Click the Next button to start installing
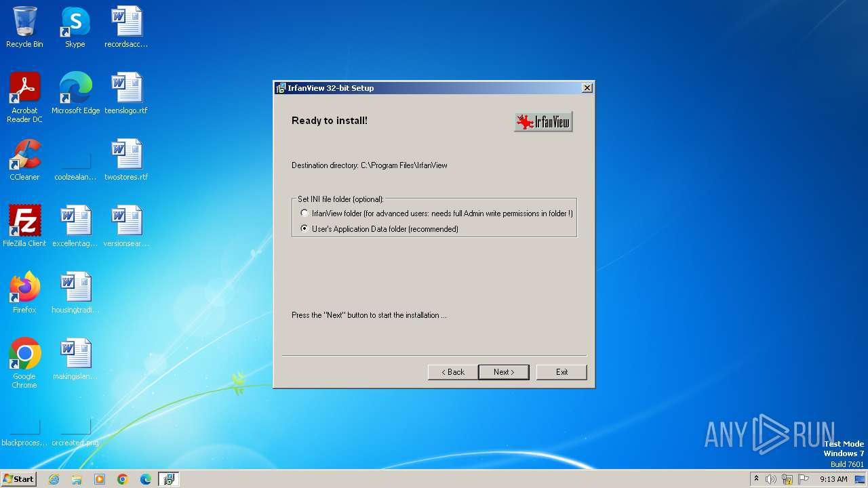Viewport: 868px width, 488px height. (x=504, y=372)
